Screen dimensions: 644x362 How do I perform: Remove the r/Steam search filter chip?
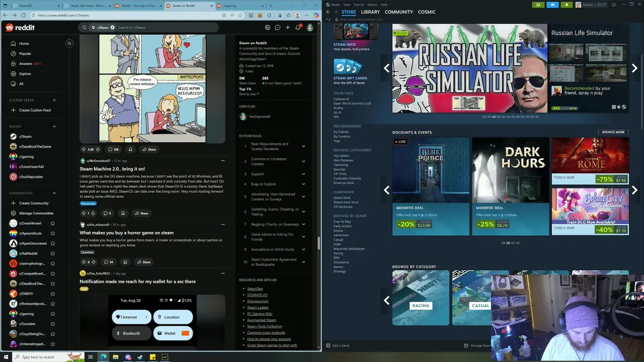112,28
